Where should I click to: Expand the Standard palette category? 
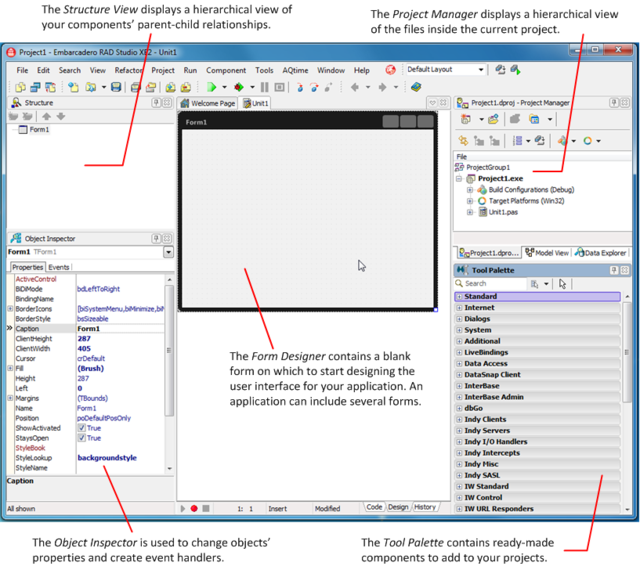coord(459,297)
